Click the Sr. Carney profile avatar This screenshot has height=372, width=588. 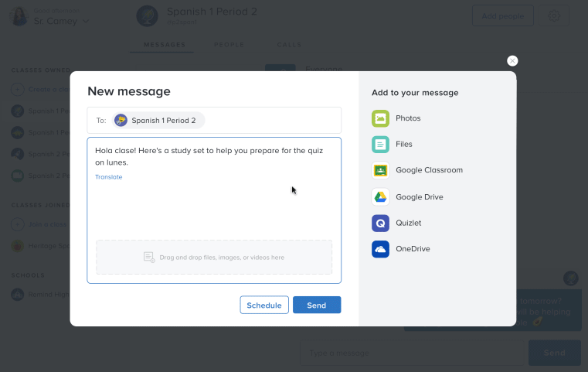pos(19,16)
